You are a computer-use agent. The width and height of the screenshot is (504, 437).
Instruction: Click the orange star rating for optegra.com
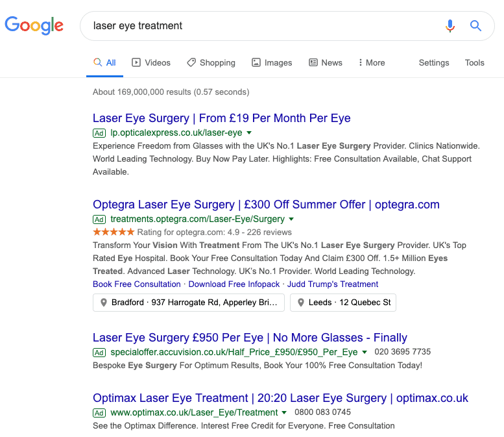(x=114, y=232)
